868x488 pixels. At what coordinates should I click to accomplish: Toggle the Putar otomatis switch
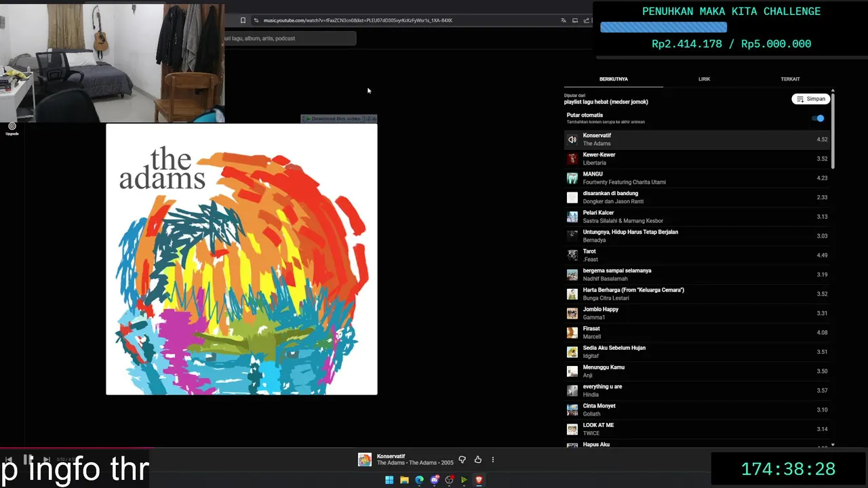819,119
